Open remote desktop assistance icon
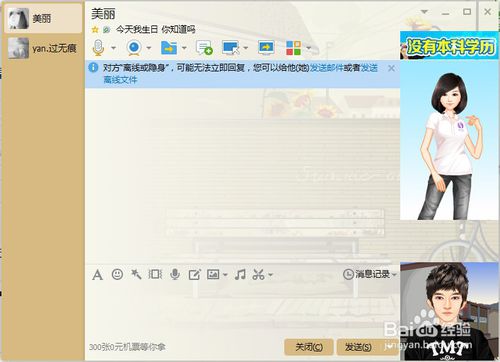The image size is (500, 362). (231, 48)
